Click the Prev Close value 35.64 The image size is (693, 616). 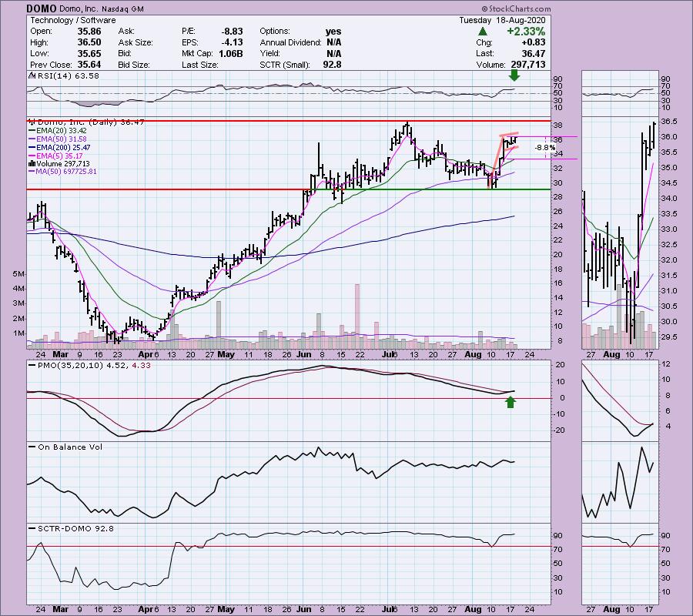[89, 65]
